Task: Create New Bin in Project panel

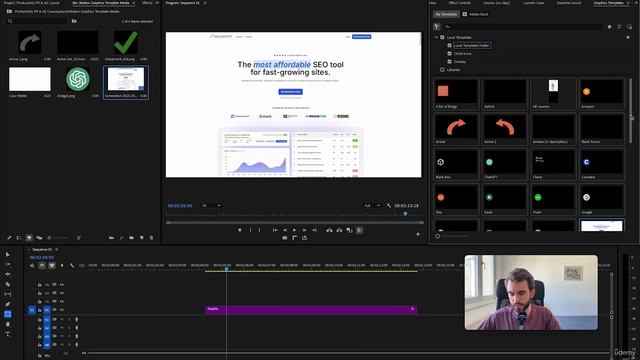Action: pyautogui.click(x=131, y=238)
